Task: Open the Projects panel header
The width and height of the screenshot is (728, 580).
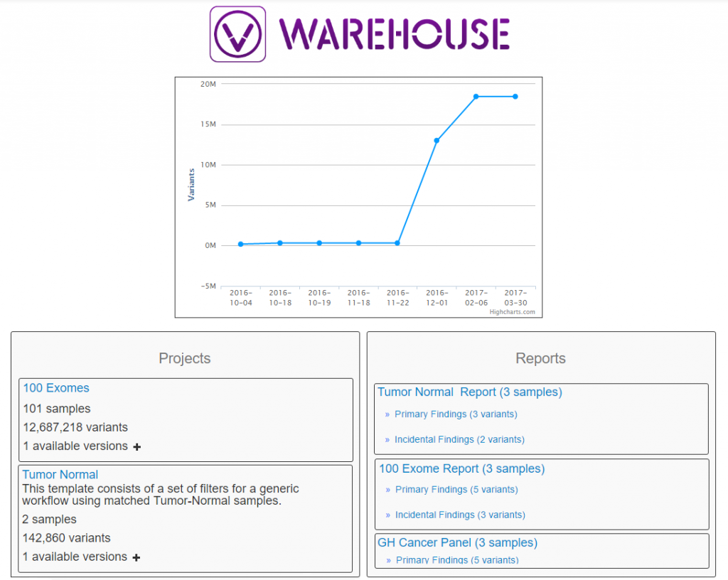Action: tap(184, 358)
